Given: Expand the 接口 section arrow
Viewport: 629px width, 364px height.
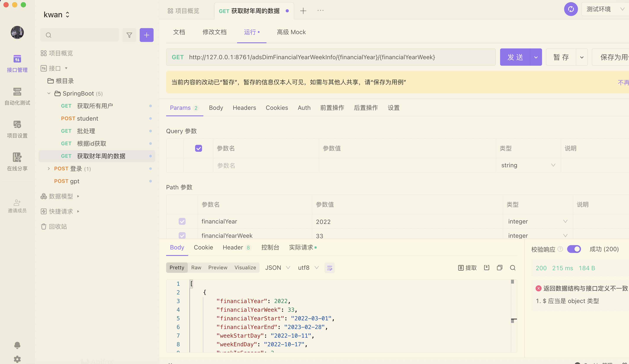Looking at the screenshot, I should [66, 68].
